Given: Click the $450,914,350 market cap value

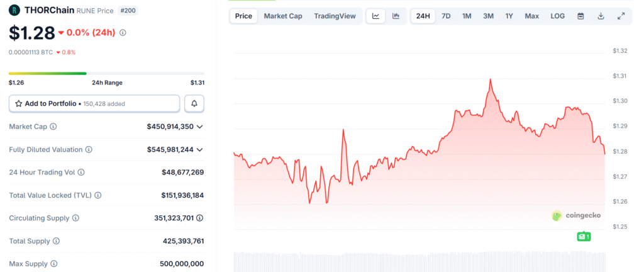Looking at the screenshot, I should point(170,127).
